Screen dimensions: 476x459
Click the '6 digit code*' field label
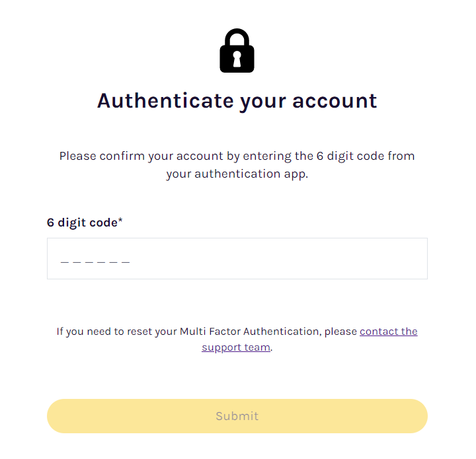[x=85, y=223]
